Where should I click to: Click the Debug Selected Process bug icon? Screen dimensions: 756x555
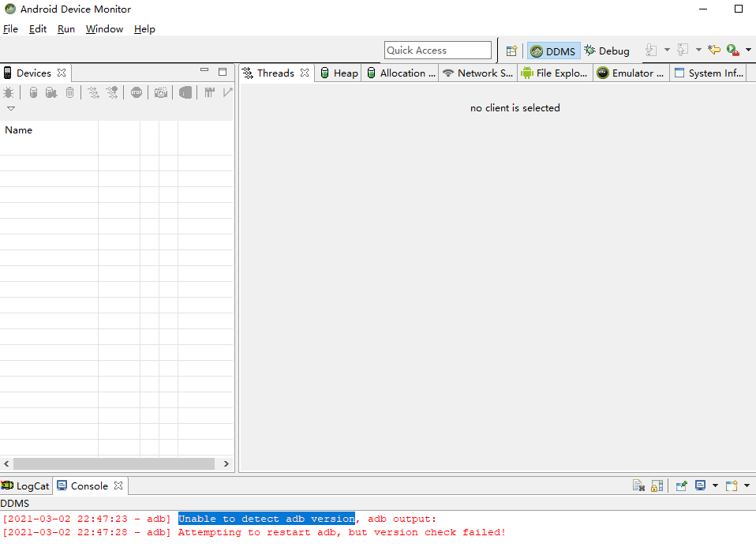coord(8,92)
